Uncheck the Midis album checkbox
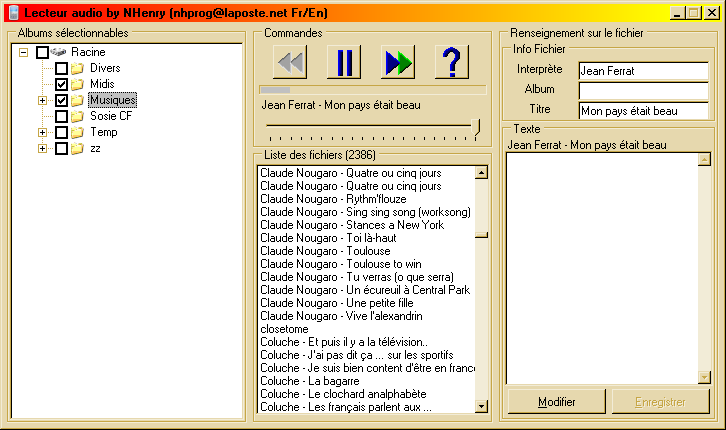 pos(61,84)
